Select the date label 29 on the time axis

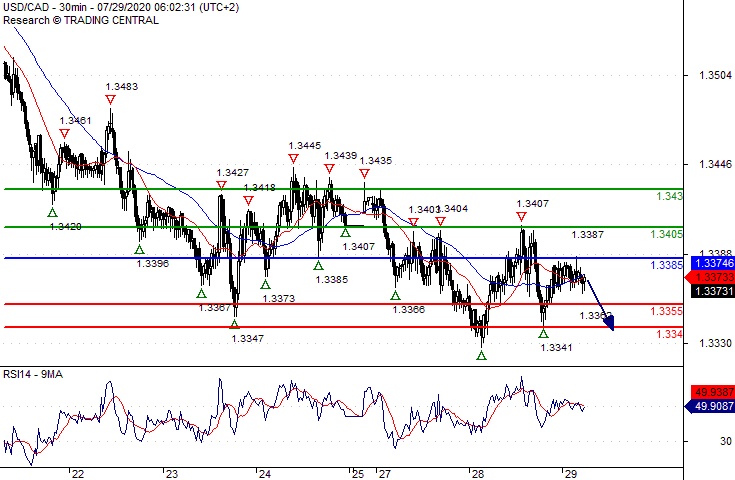[x=570, y=474]
